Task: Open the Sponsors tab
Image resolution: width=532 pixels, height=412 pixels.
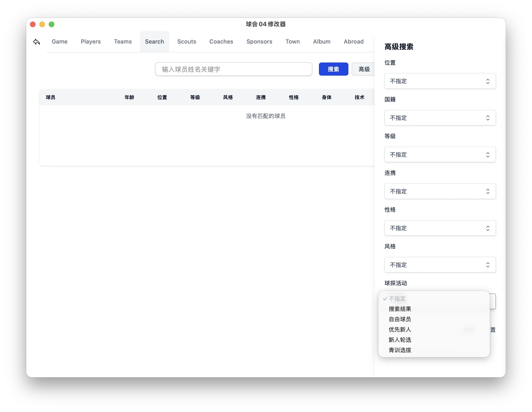Action: tap(259, 41)
